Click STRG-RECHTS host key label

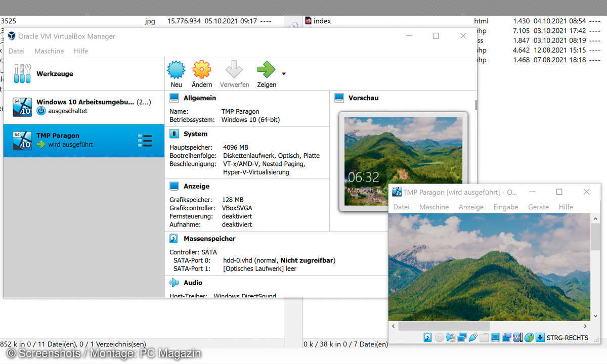pyautogui.click(x=567, y=338)
